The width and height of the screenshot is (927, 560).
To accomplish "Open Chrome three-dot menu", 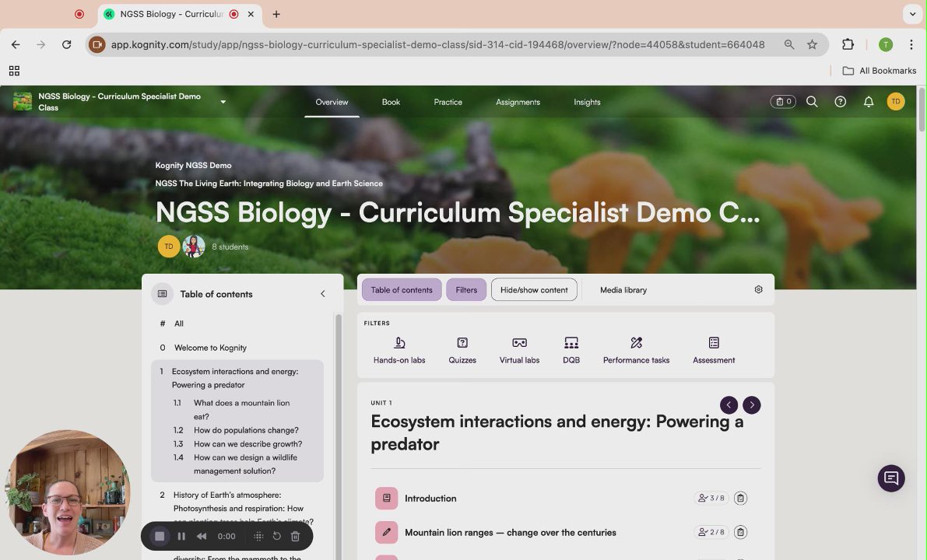I will pos(911,44).
